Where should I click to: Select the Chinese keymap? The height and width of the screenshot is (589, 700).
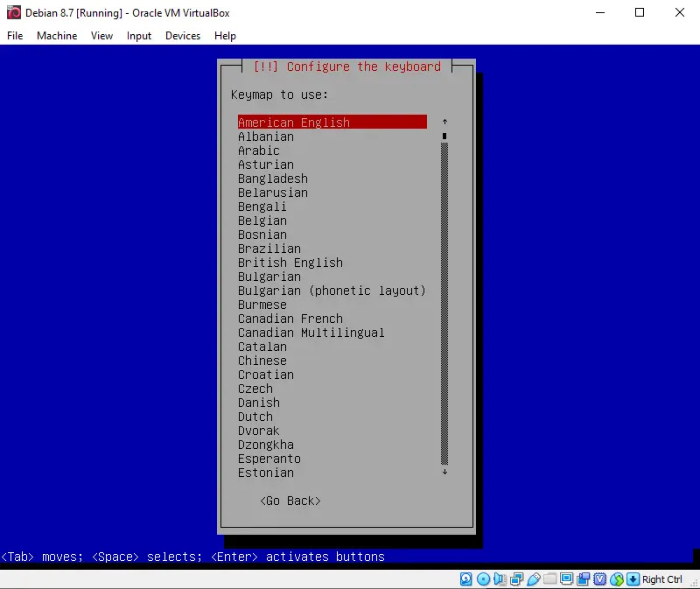tap(332, 361)
